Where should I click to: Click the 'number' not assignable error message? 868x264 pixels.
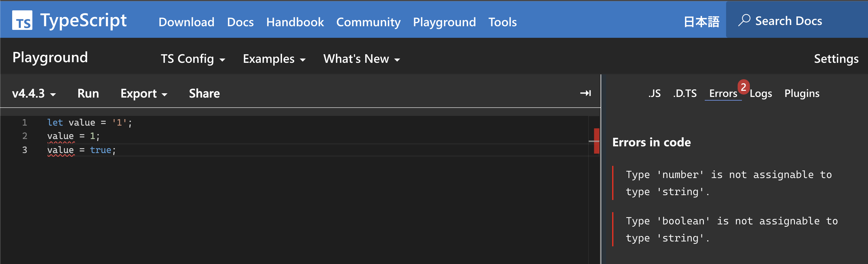pos(728,183)
